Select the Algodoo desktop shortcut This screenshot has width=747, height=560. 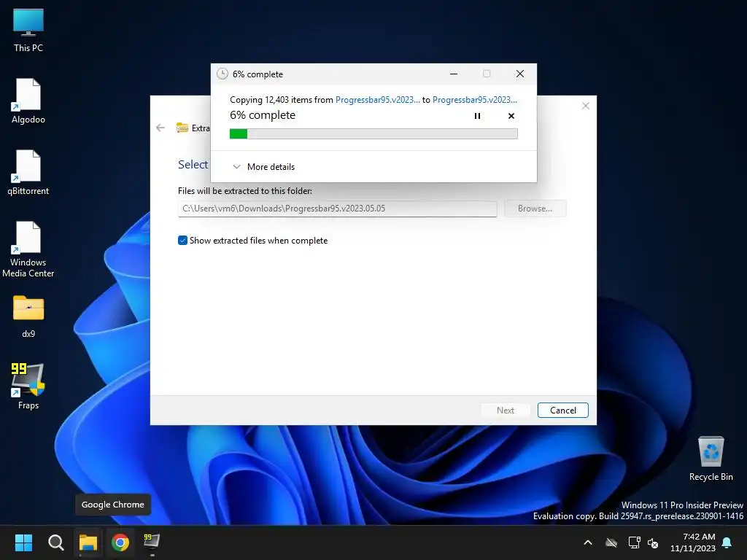(28, 101)
